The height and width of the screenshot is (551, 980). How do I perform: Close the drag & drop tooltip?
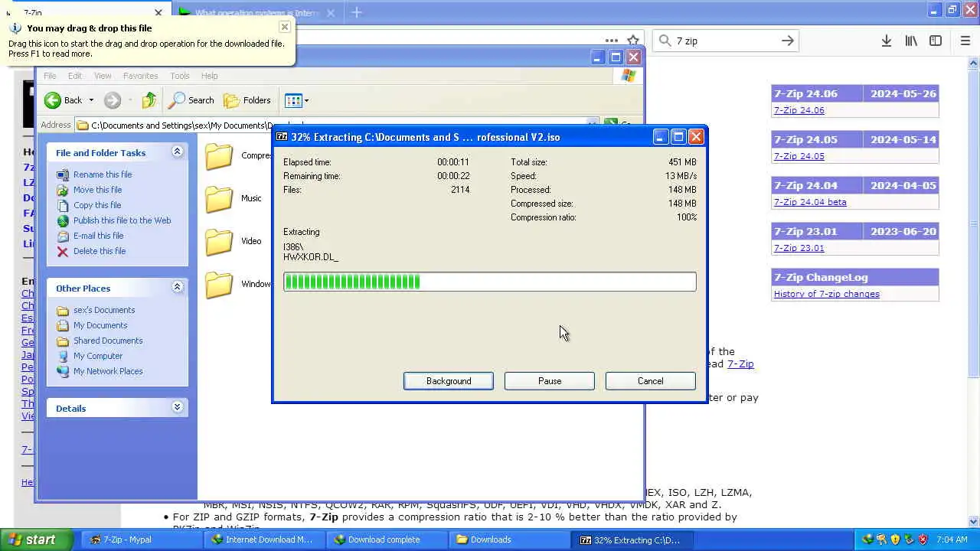click(284, 27)
